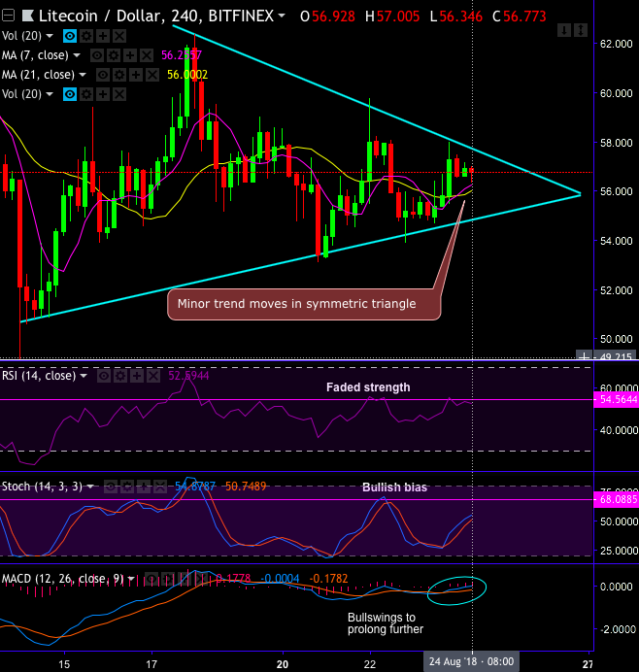
Task: Click the up-down arrow icon at chart top right
Action: [581, 30]
